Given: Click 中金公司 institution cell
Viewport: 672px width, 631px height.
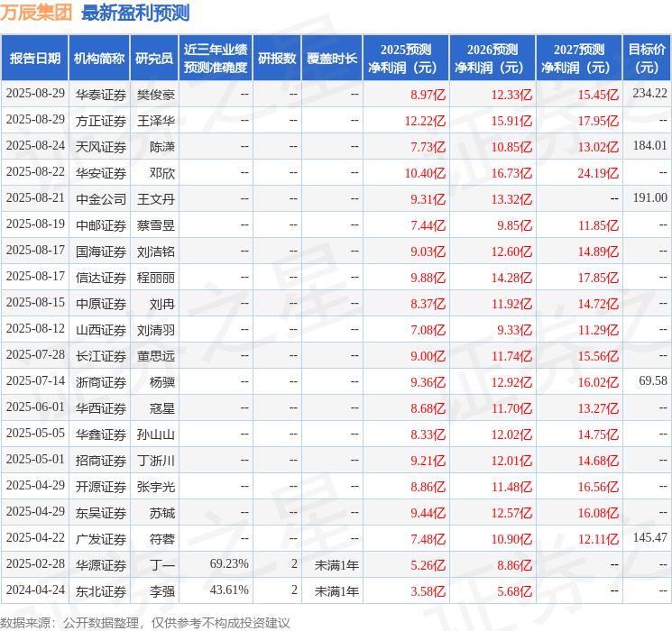Looking at the screenshot, I should (x=101, y=199).
